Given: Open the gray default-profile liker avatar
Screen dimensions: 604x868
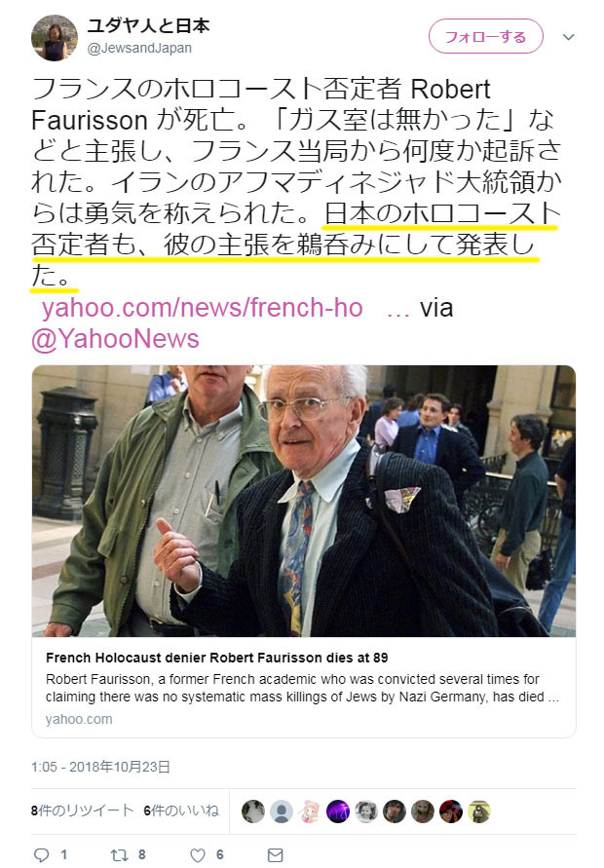Looking at the screenshot, I should (x=282, y=811).
